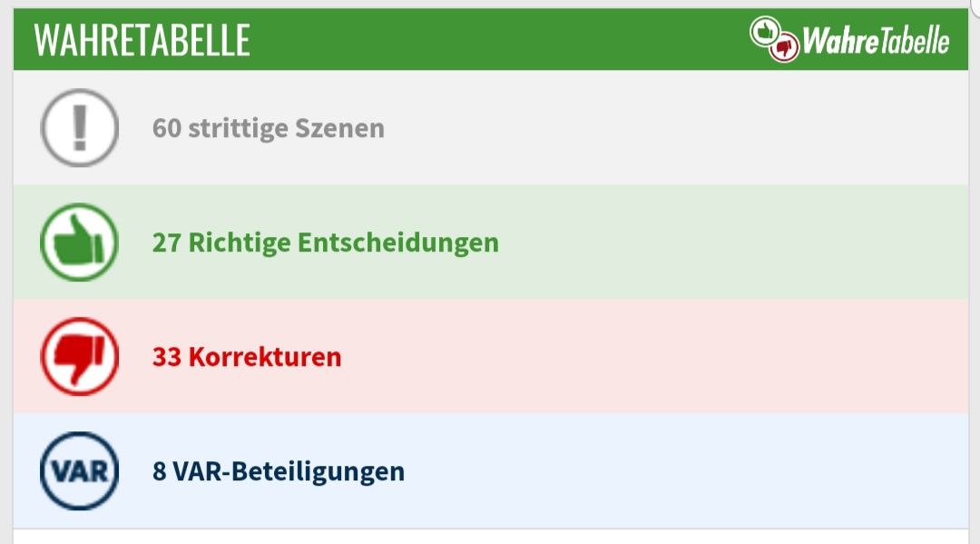Click the small red thumbs-down in the logo
The image size is (980, 544).
pos(784,45)
